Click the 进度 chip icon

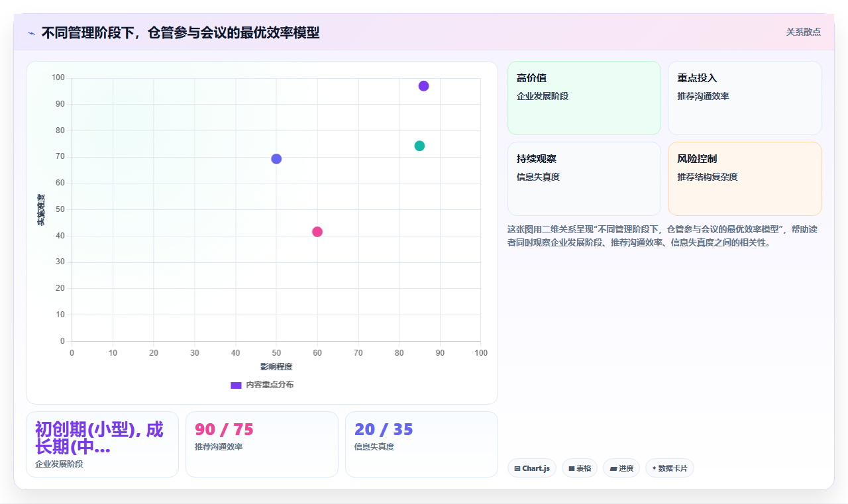tap(613, 468)
